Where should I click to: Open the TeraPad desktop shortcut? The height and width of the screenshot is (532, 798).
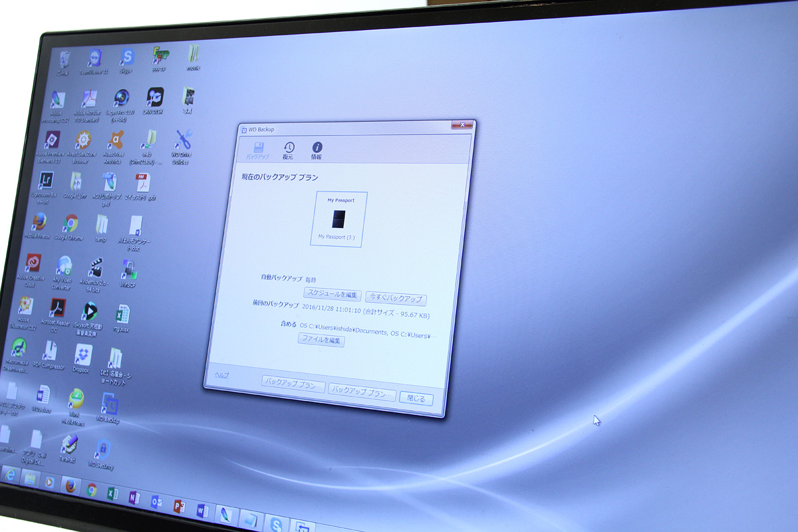pyautogui.click(x=70, y=450)
